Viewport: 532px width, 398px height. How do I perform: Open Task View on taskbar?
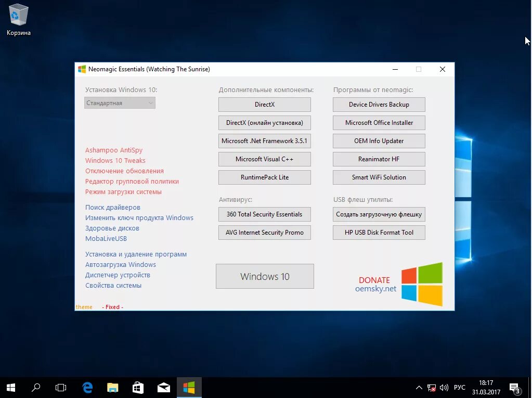61,388
